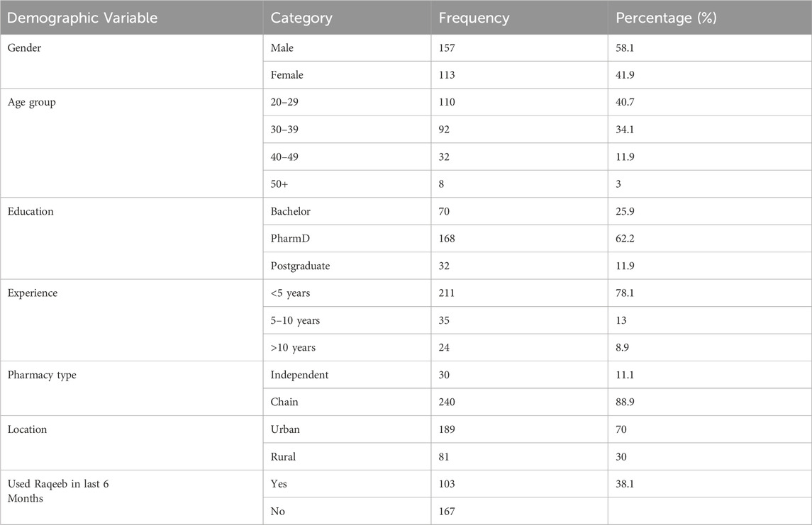Click the Postgraduate category cell
The width and height of the screenshot is (812, 525).
[301, 266]
